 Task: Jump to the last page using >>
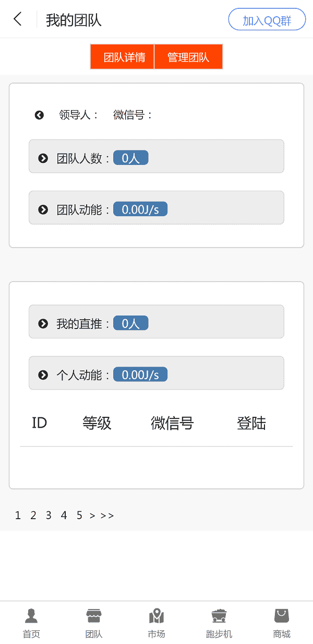point(108,515)
